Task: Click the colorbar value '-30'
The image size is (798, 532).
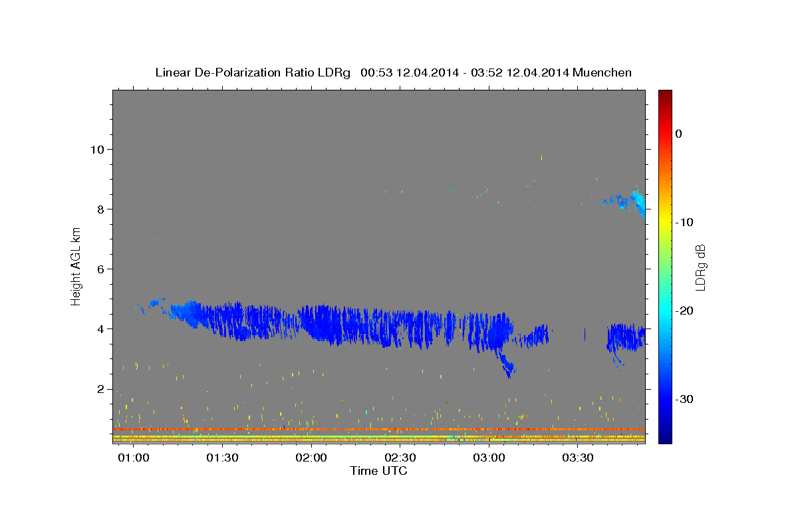Action: click(x=685, y=399)
